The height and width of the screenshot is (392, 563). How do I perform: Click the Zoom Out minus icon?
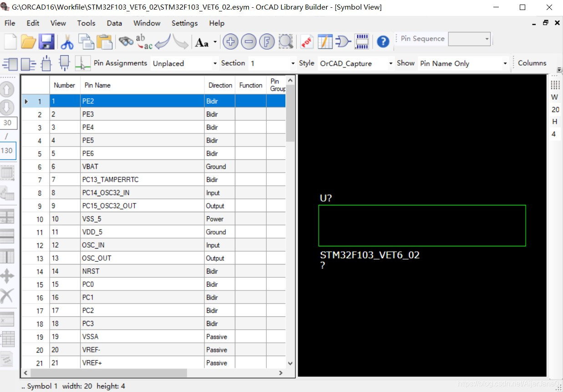click(x=249, y=42)
